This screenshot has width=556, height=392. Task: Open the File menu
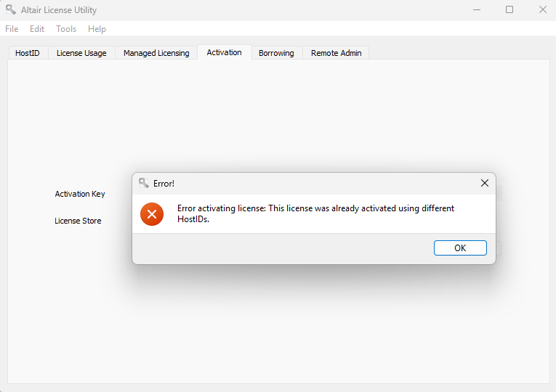[x=12, y=29]
